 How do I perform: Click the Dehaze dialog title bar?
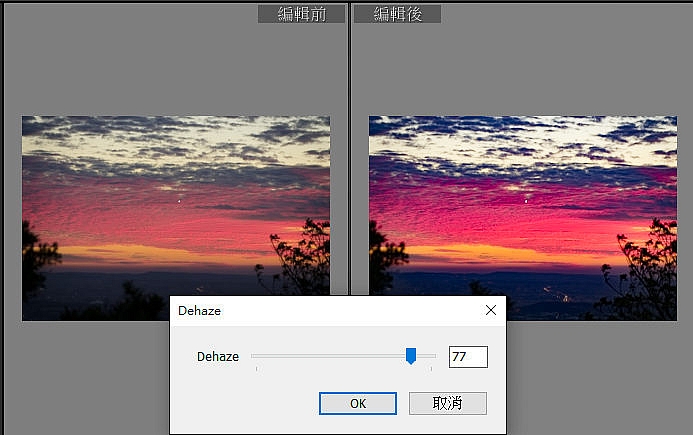(327, 311)
